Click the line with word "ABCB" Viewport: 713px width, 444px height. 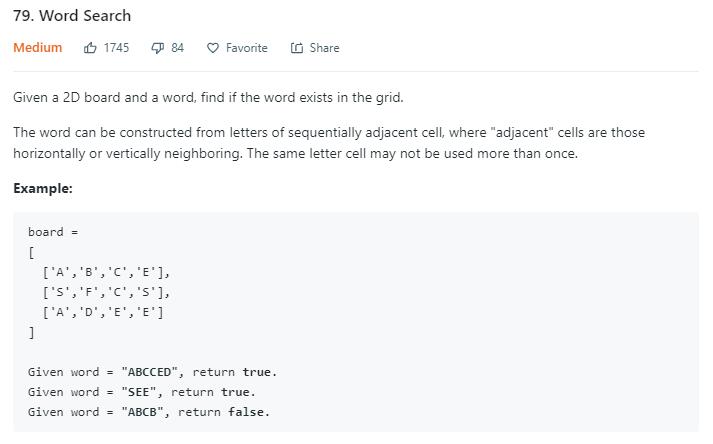(x=149, y=412)
